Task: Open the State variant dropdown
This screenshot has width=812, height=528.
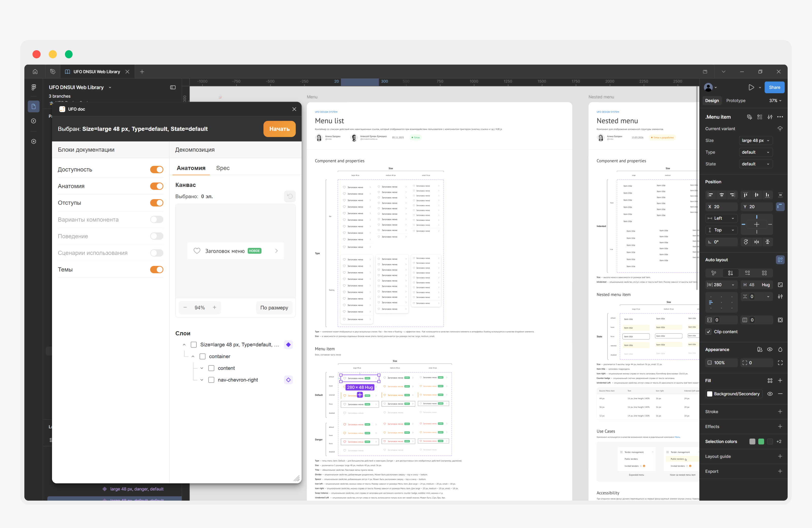Action: [756, 164]
